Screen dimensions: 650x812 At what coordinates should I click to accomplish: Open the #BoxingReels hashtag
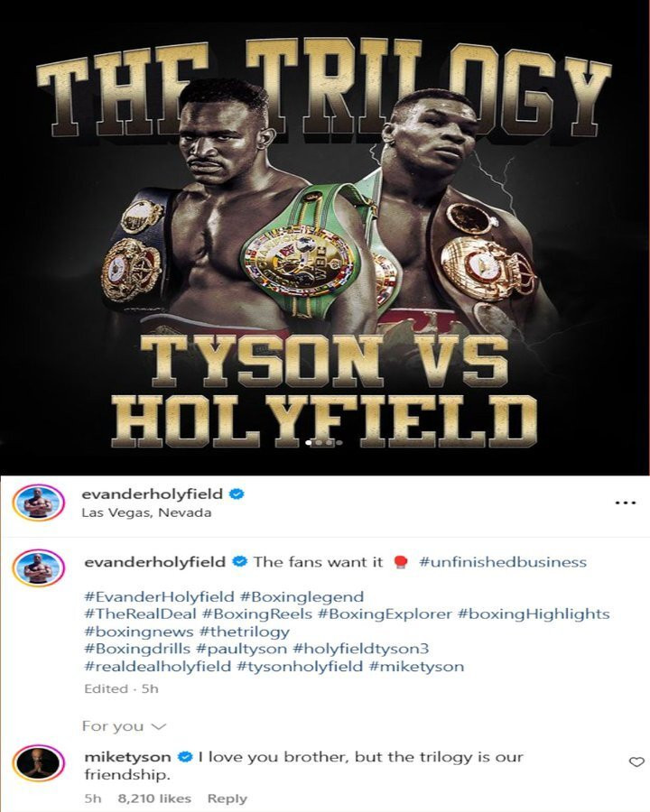pyautogui.click(x=257, y=614)
